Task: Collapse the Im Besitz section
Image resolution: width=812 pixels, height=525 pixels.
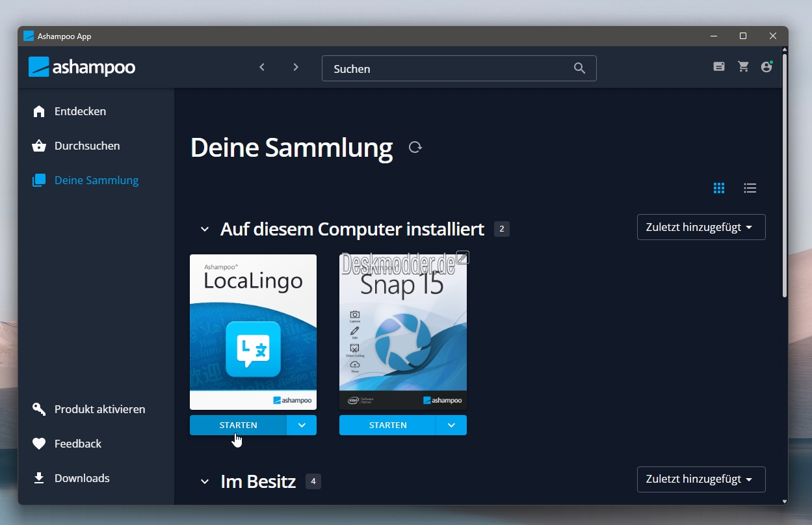Action: 205,481
